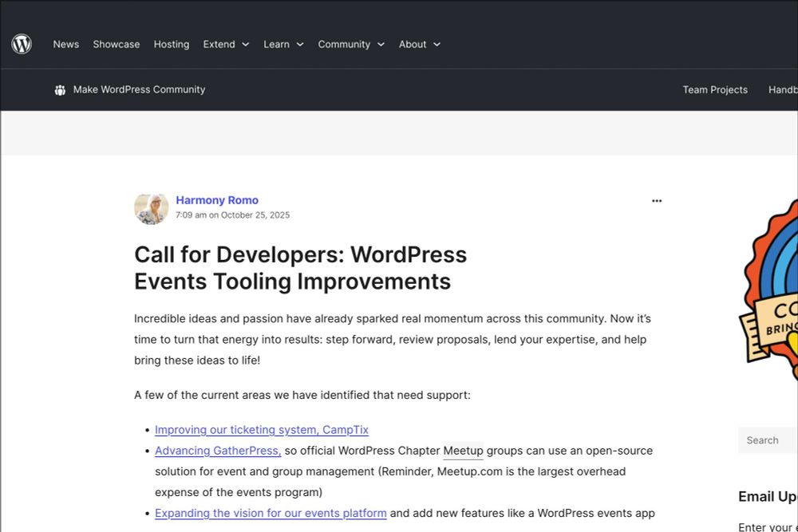The image size is (798, 532).
Task: Visit Harmony Romo's author profile
Action: 217,200
